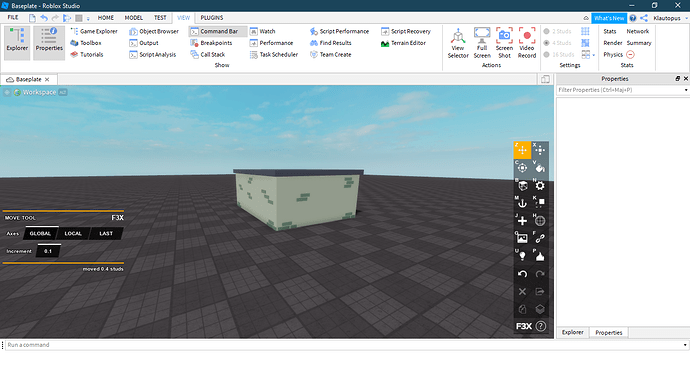Switch to the TEST ribbon tab
The width and height of the screenshot is (690, 367).
coord(160,18)
